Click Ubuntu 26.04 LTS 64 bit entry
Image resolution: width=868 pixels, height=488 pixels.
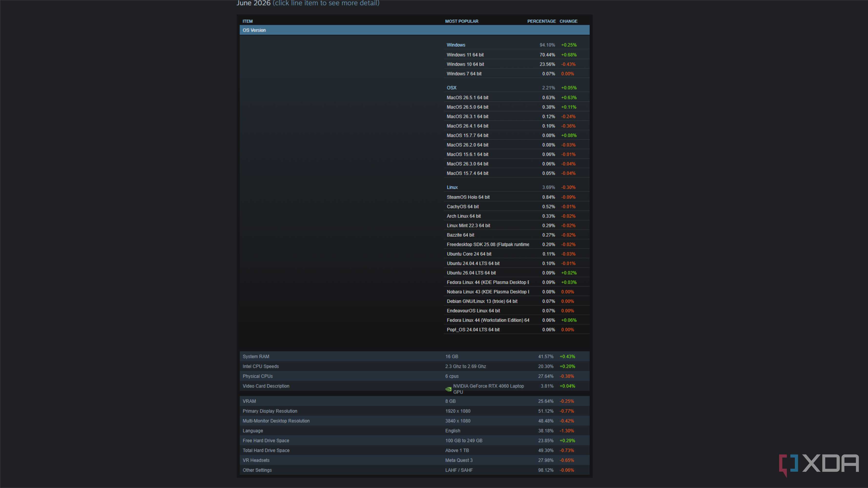(x=517, y=273)
